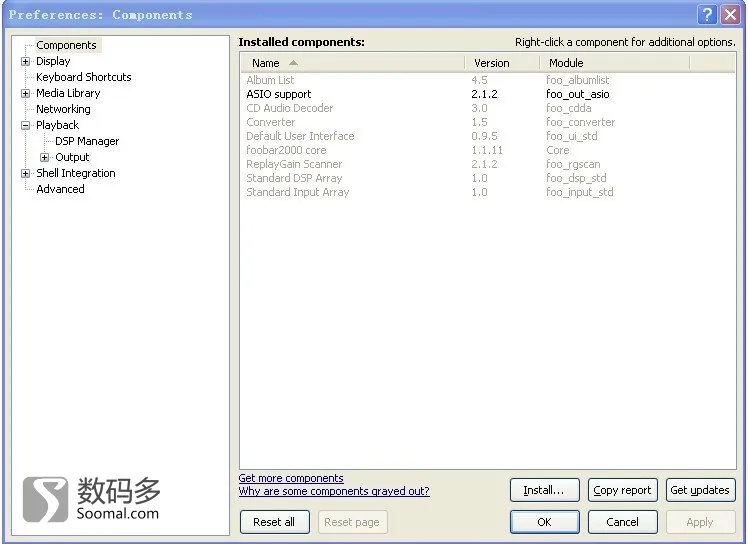The width and height of the screenshot is (748, 544).
Task: Select the ReplayGain Scanner component
Action: [x=488, y=164]
